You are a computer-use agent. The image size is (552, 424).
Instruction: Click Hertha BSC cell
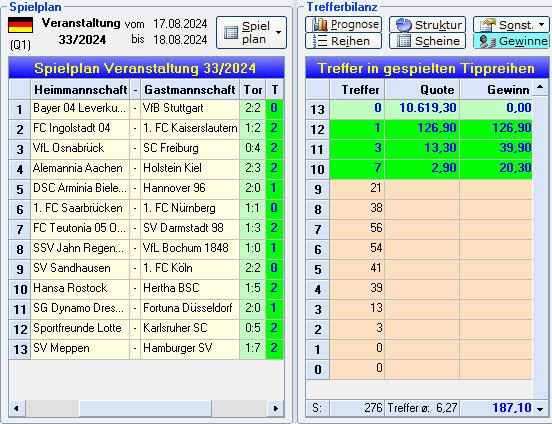click(x=190, y=289)
